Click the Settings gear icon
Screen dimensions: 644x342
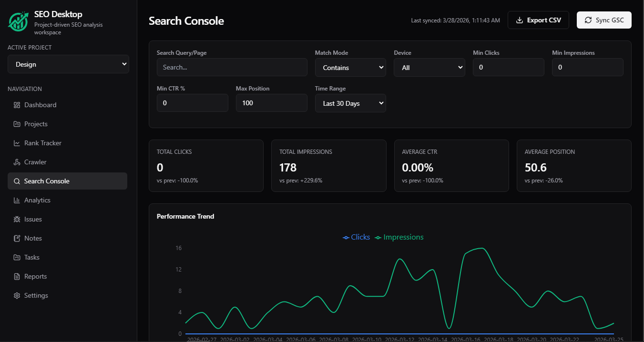(17, 295)
